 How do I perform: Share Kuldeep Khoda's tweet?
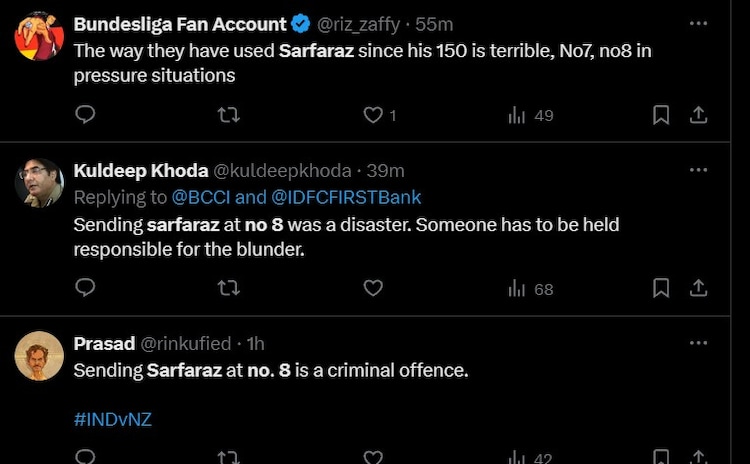point(698,288)
